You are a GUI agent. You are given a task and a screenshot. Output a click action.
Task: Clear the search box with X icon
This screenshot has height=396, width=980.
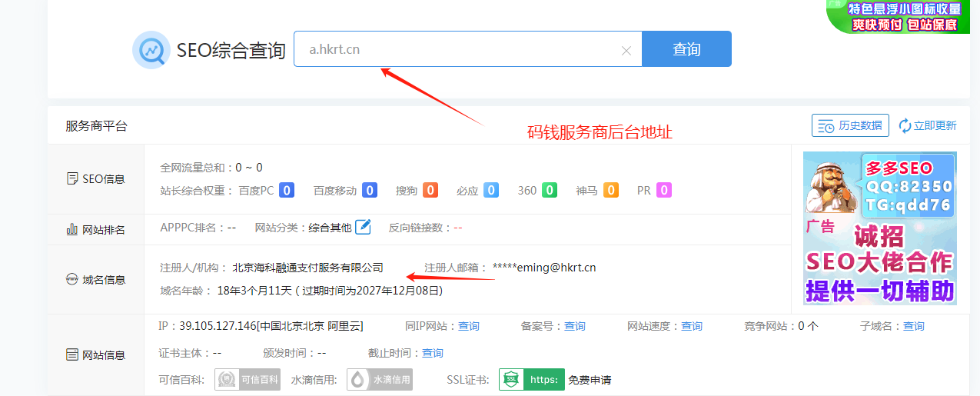click(x=626, y=51)
